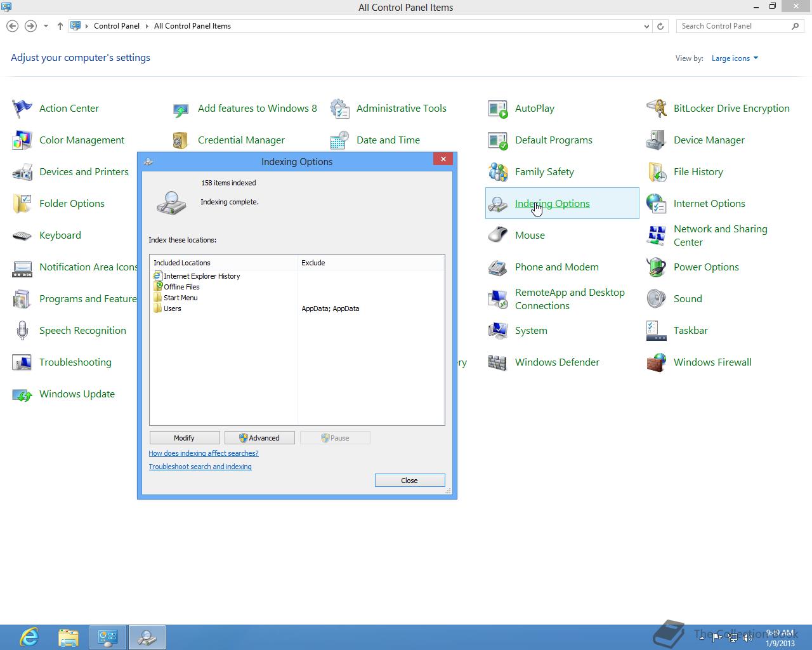
Task: Expand the address bar history dropdown arrow
Action: (646, 26)
